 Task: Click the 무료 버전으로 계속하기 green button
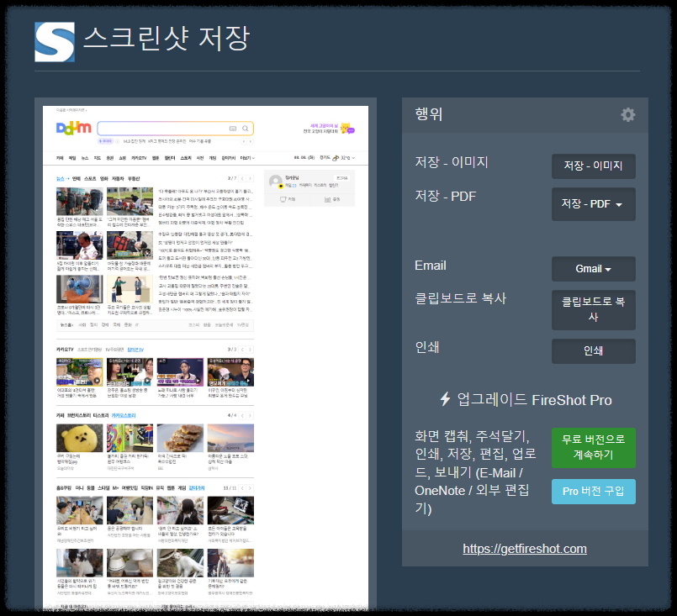593,448
